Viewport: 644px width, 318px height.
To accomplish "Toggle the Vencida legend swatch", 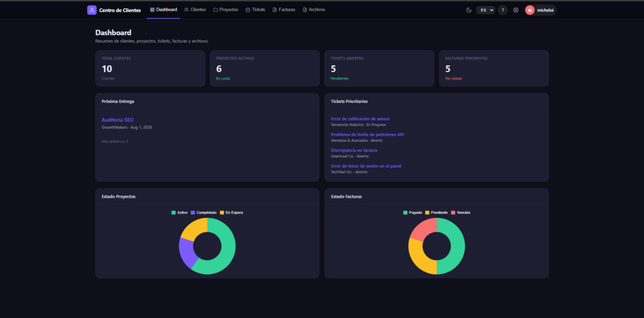I will pos(453,212).
